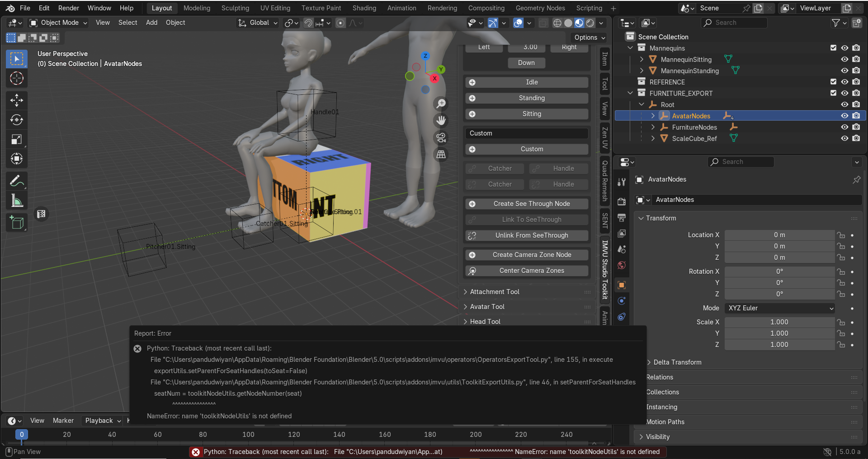
Task: Click Create See Through Node
Action: tap(527, 204)
